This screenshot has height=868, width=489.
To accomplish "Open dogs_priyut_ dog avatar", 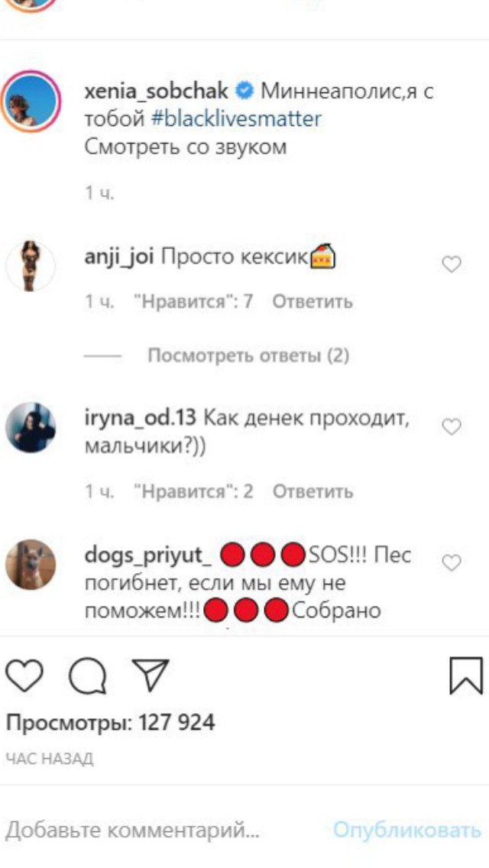I will [31, 565].
